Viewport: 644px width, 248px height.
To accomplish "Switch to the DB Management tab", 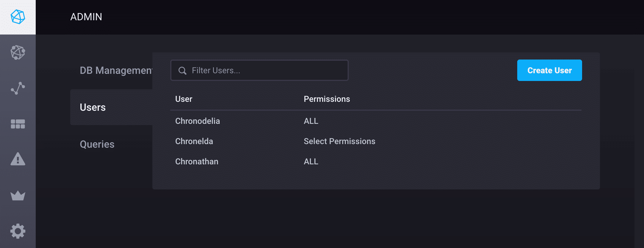I will tap(116, 70).
